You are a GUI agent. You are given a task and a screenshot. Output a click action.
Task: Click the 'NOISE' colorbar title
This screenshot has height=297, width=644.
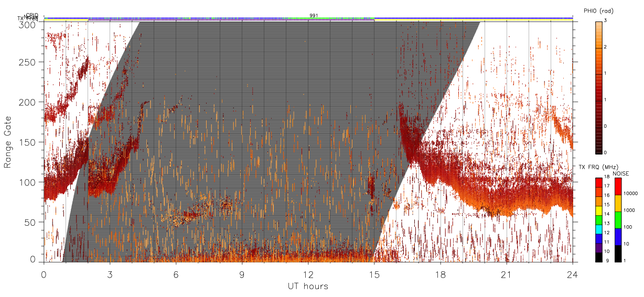pyautogui.click(x=621, y=173)
